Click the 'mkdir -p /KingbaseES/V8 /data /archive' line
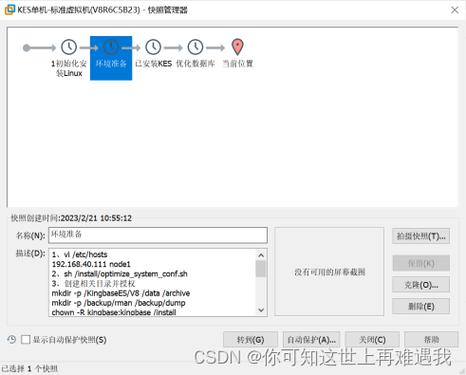 pyautogui.click(x=121, y=293)
